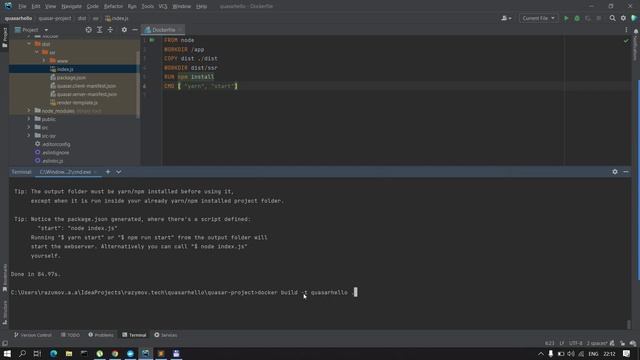Image resolution: width=640 pixels, height=360 pixels.
Task: Open Version Control tool window
Action: (x=33, y=335)
